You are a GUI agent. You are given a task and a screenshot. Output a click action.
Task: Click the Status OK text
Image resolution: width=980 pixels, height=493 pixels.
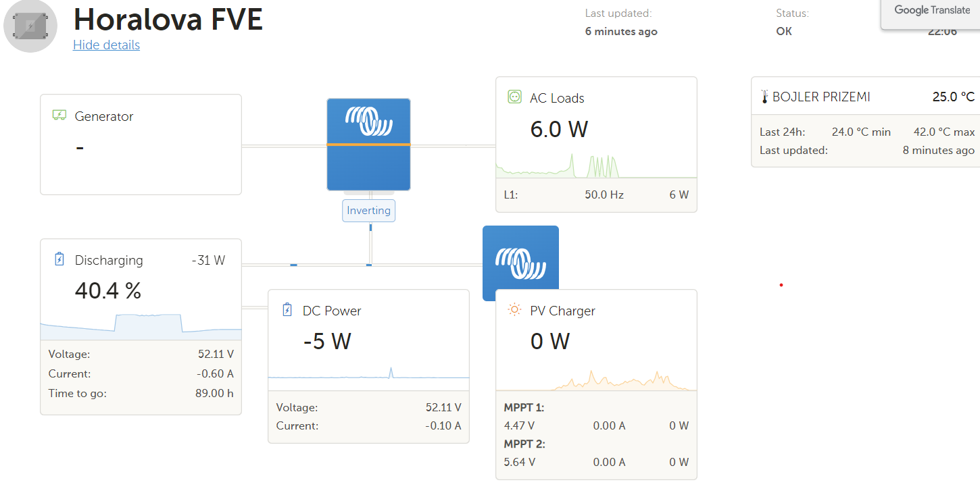pyautogui.click(x=784, y=31)
